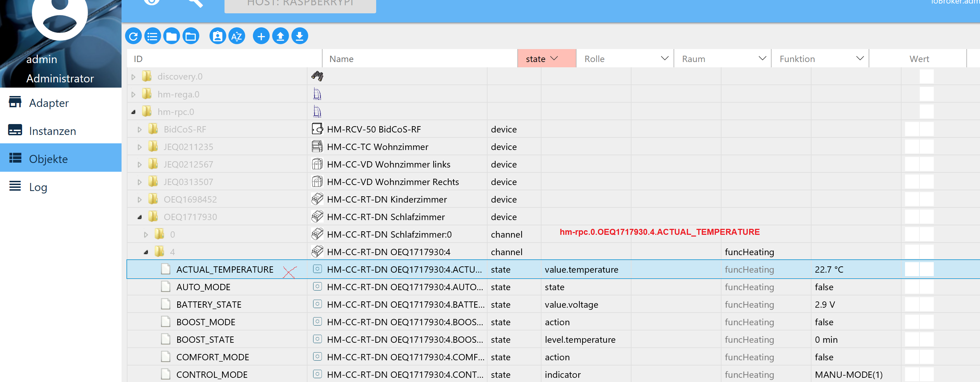Go to Instanzen in sidebar
The width and height of the screenshot is (980, 382).
[53, 131]
